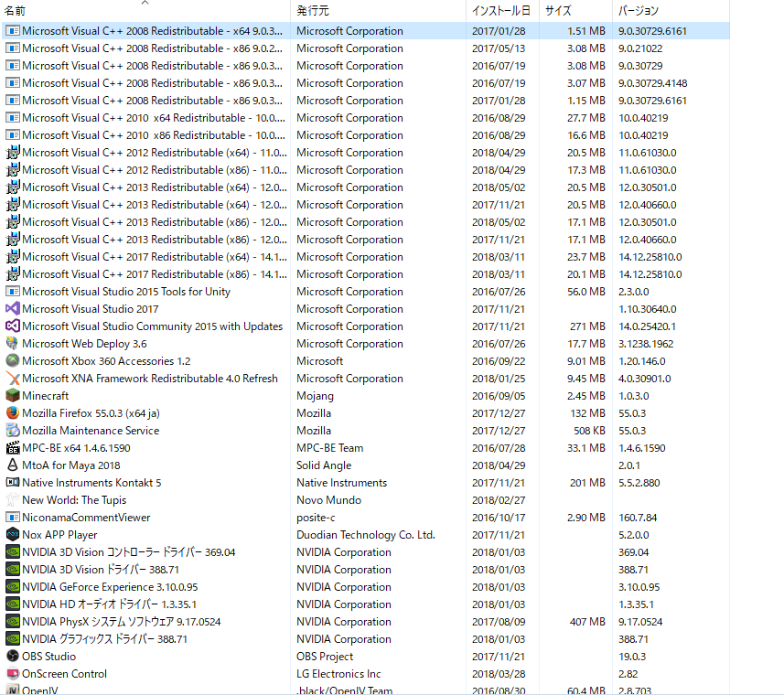Viewport: 784px width, 695px height.
Task: Sort list by 発行元 column header
Action: click(378, 10)
